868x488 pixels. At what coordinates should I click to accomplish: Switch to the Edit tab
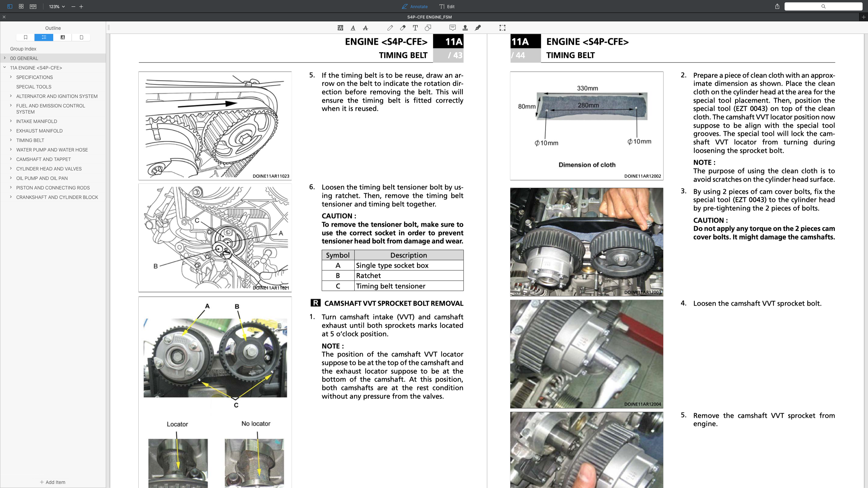coord(448,6)
